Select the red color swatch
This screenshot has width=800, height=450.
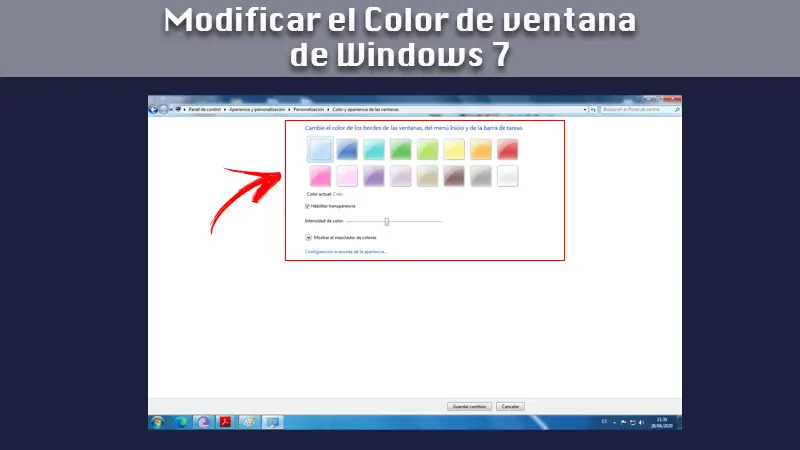508,149
